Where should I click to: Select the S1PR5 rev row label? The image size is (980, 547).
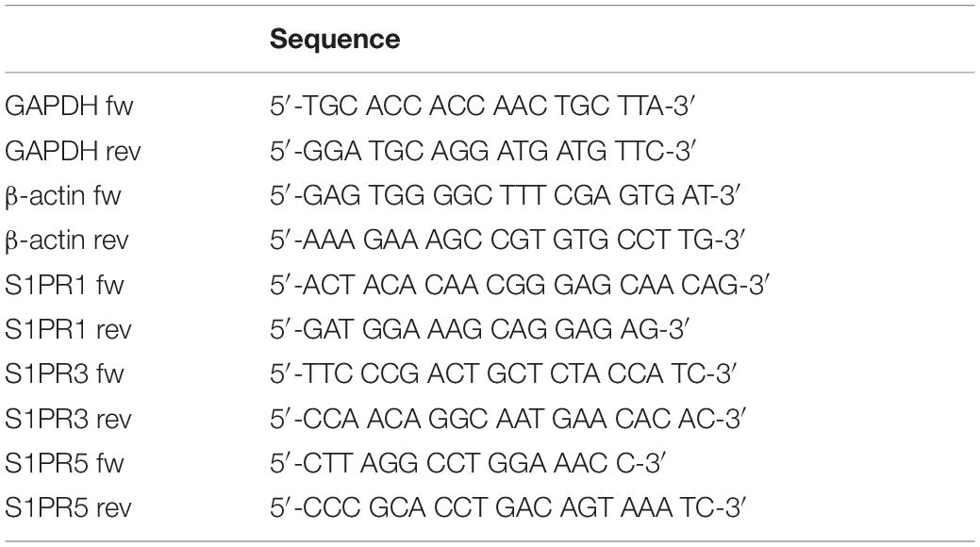pyautogui.click(x=68, y=507)
